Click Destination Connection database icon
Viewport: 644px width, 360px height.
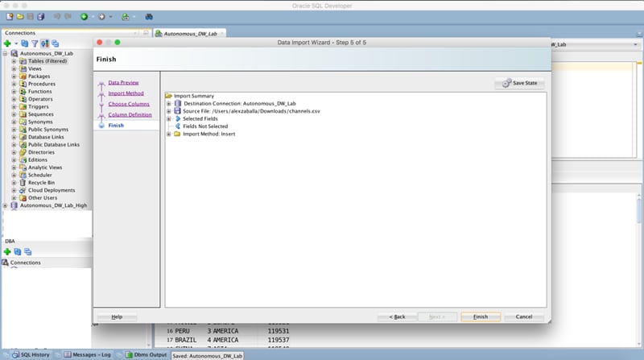(x=177, y=104)
